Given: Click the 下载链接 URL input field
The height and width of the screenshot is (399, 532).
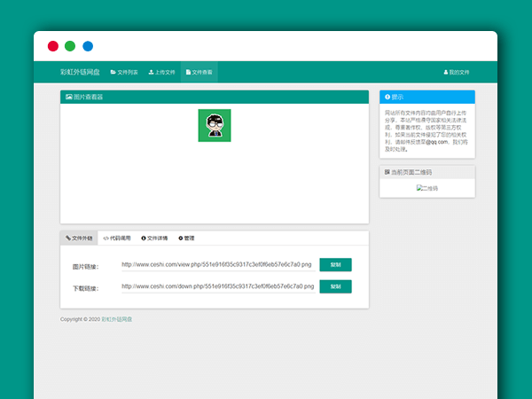Looking at the screenshot, I should point(217,286).
